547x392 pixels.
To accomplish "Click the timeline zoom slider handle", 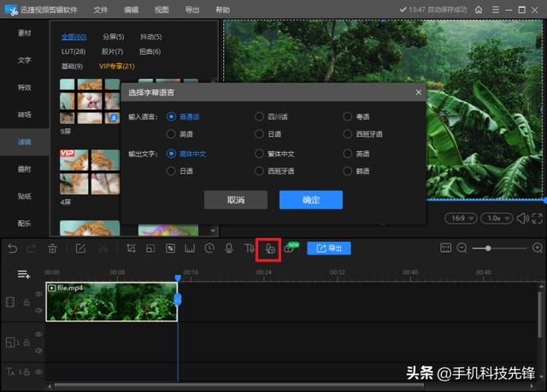I will click(x=488, y=249).
